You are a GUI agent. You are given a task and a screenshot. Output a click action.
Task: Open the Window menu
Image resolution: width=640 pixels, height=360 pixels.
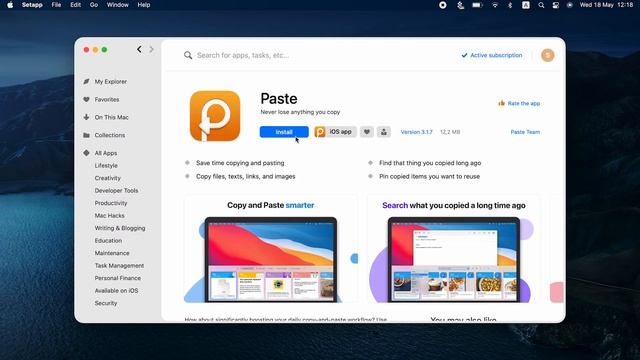[118, 5]
